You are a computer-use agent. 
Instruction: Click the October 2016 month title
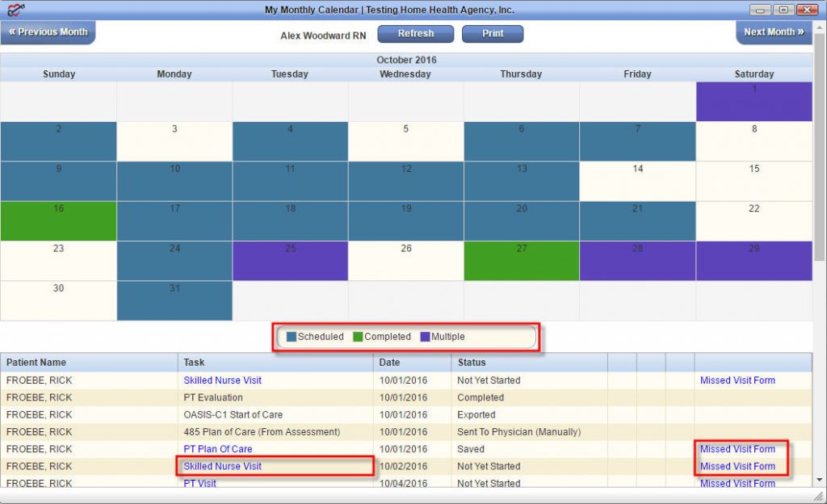406,60
